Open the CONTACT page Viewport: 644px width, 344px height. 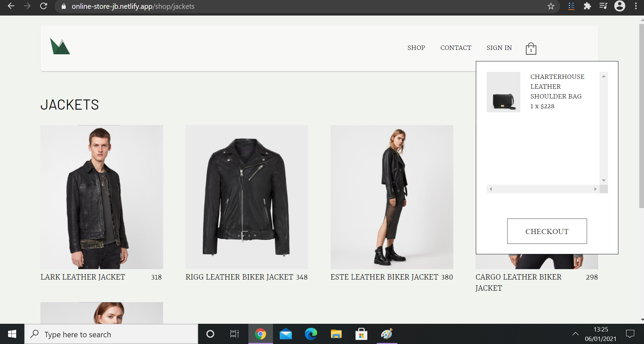[456, 48]
